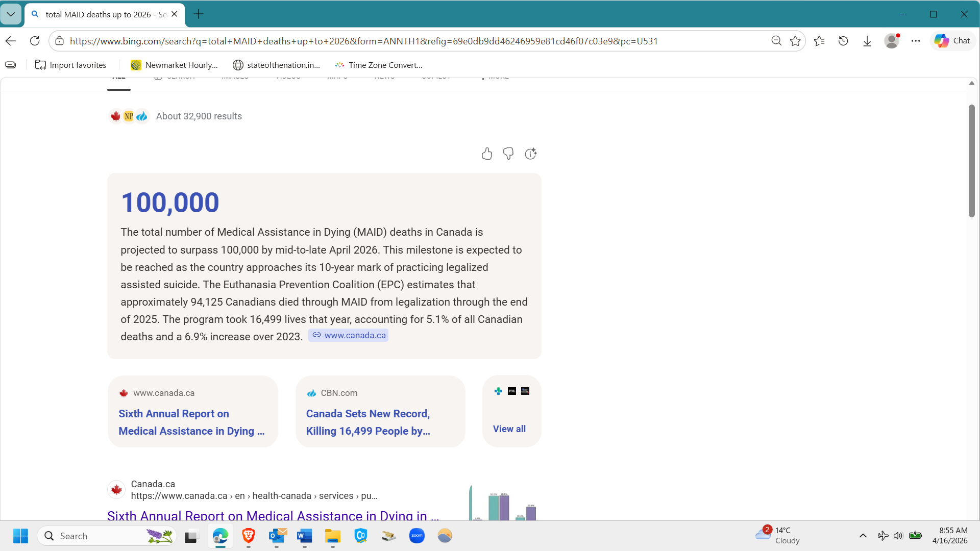Close the MAID deaths search tab
The height and width of the screenshot is (551, 980).
coord(175,14)
